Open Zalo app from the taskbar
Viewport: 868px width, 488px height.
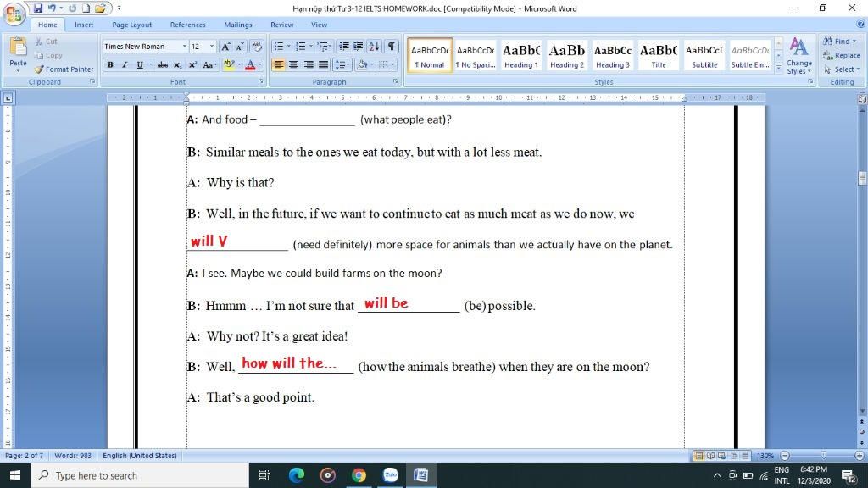pyautogui.click(x=390, y=475)
